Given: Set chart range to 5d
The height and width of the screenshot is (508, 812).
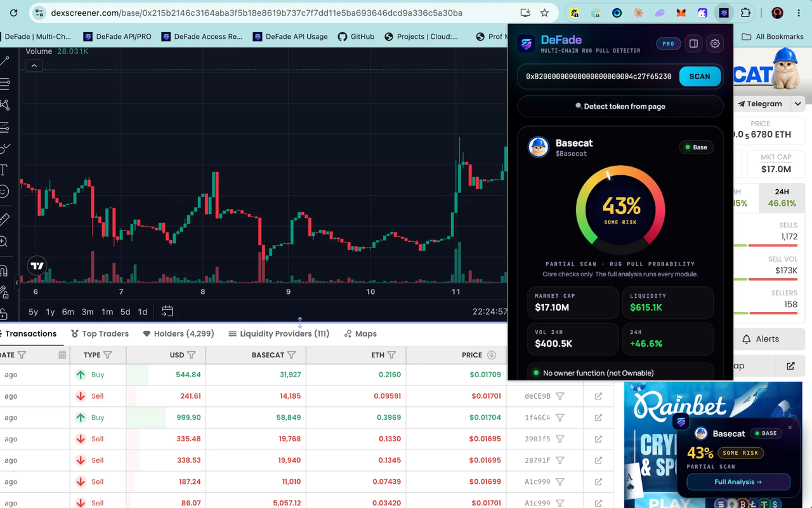Looking at the screenshot, I should click(126, 312).
